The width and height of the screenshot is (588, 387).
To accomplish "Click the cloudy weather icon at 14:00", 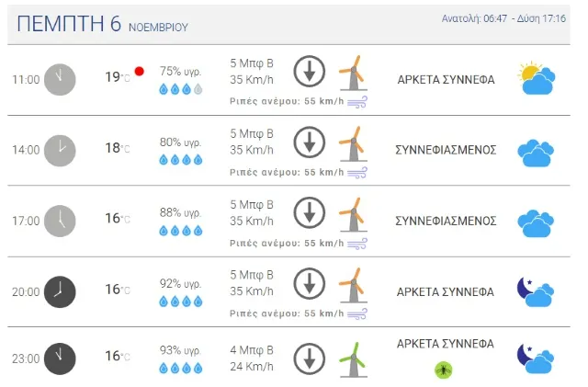I will [536, 151].
